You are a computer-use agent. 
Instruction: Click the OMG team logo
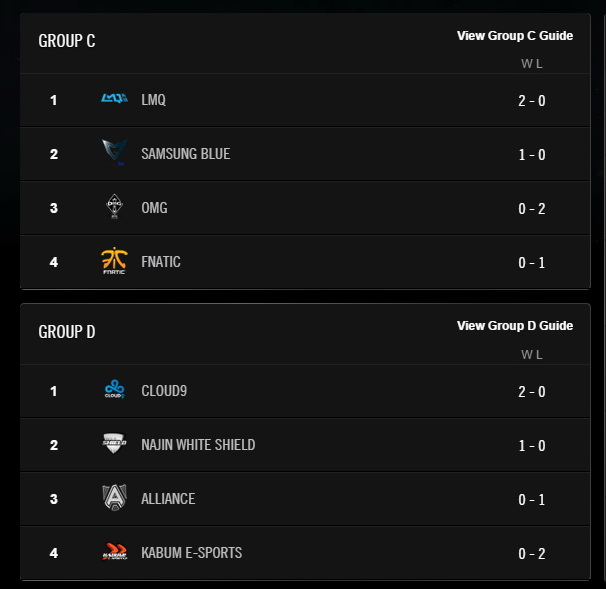114,207
